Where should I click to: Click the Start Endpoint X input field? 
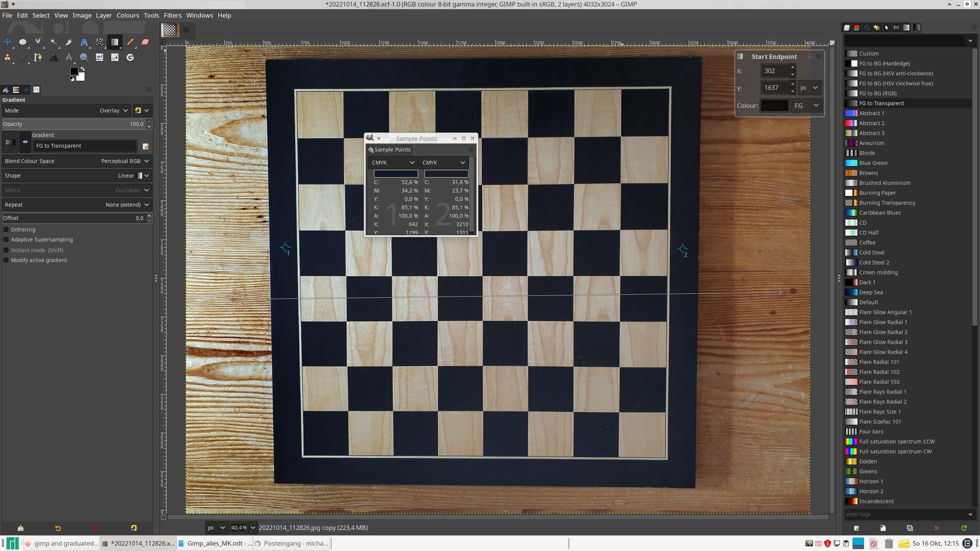point(774,71)
